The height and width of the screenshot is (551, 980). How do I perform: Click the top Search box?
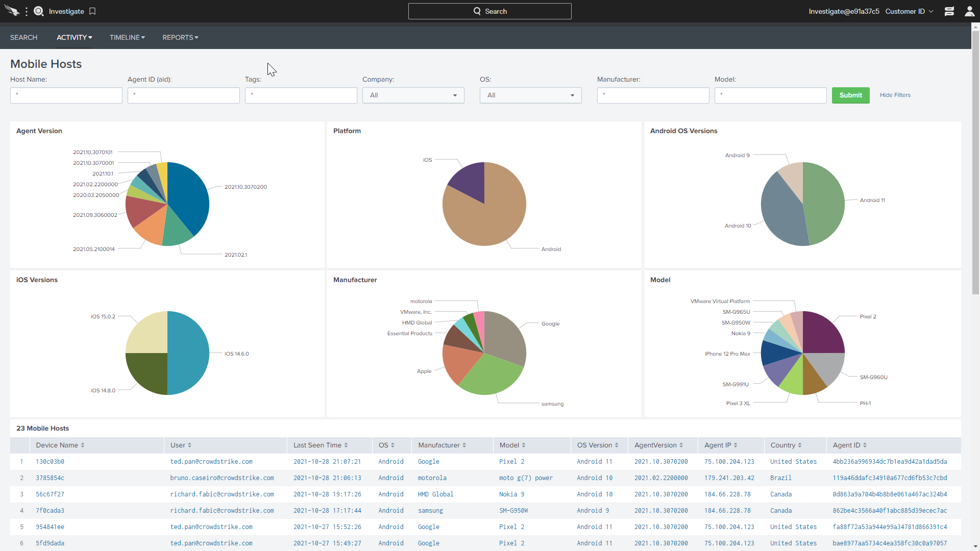click(x=490, y=11)
